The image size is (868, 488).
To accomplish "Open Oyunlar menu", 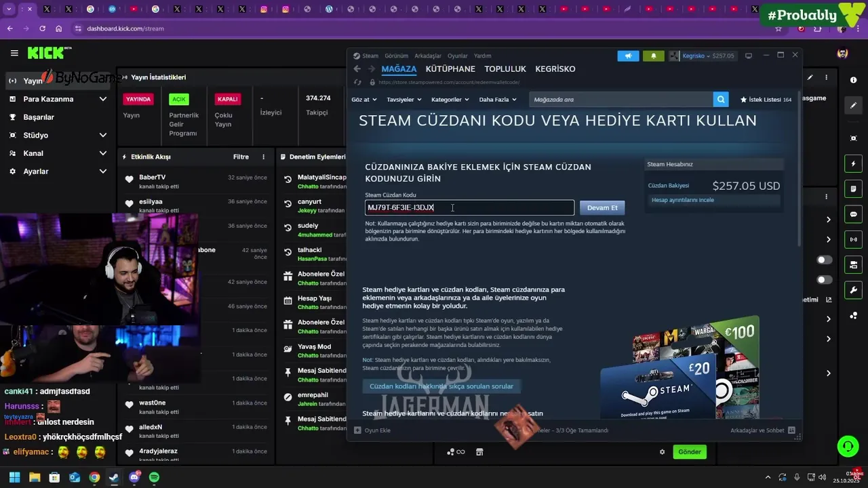I will [458, 56].
